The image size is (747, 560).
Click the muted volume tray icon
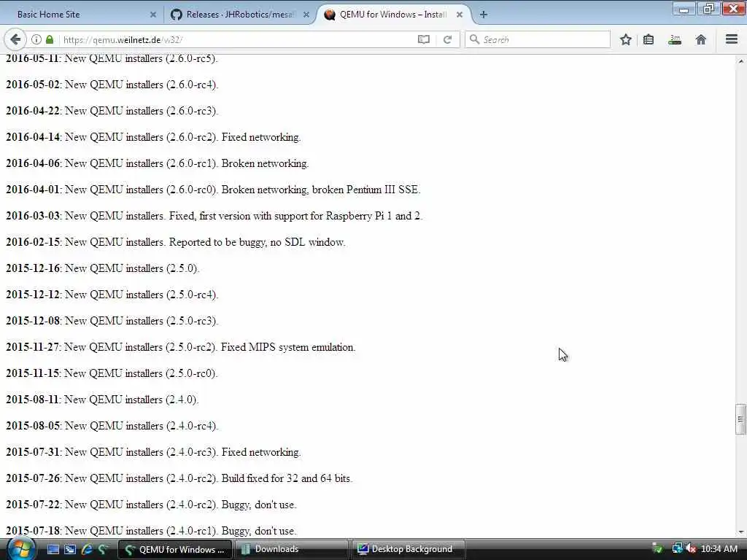click(x=691, y=549)
